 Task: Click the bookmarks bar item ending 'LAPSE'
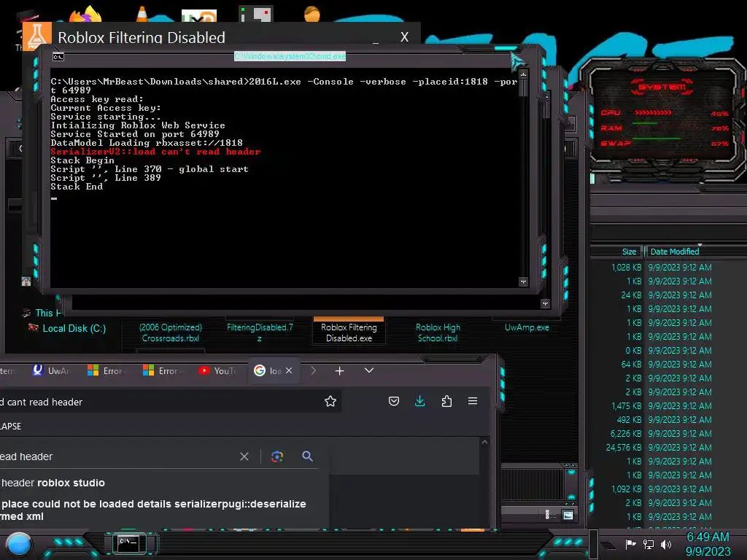[10, 426]
